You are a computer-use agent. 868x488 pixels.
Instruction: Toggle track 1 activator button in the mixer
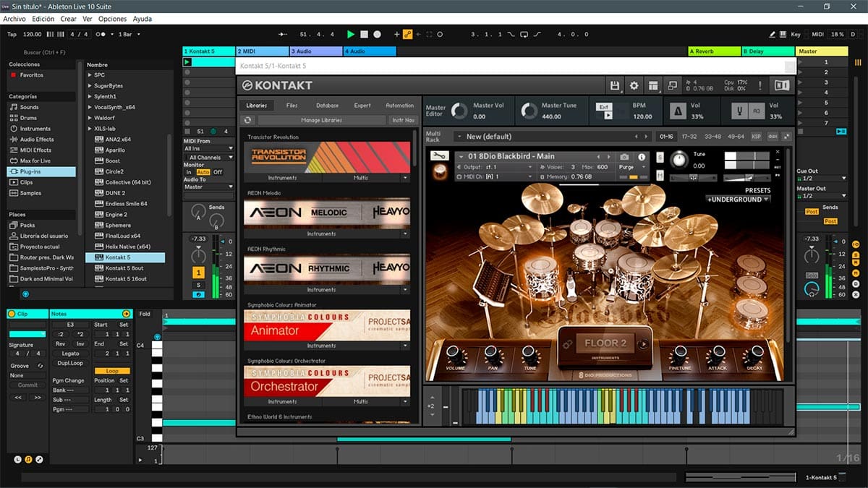(198, 273)
